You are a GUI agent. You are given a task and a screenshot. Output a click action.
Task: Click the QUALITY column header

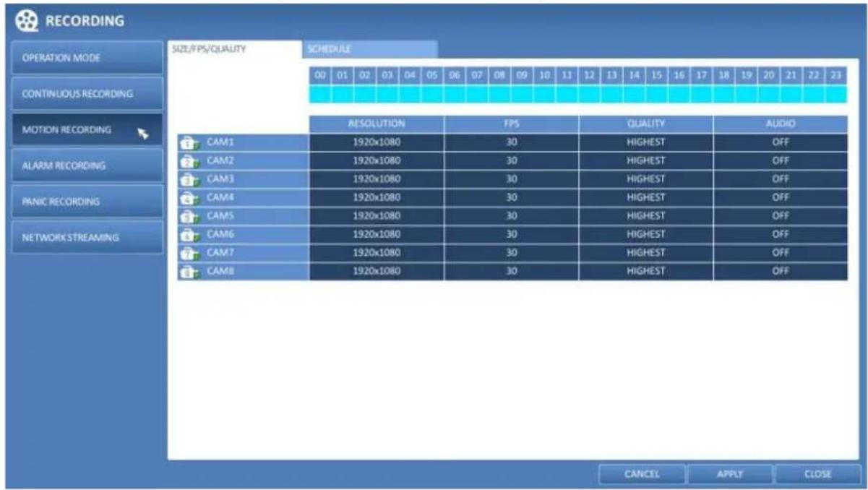[645, 124]
